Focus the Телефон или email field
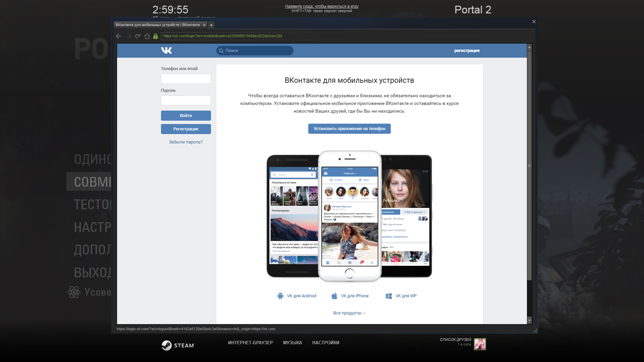Viewport: 644px width, 362px height. [x=186, y=79]
